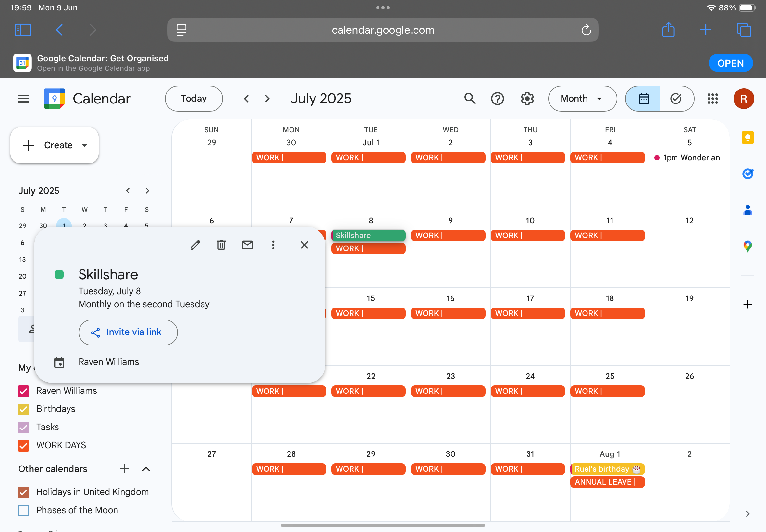The image size is (766, 532).
Task: Open Google Maps side panel icon
Action: point(747,246)
